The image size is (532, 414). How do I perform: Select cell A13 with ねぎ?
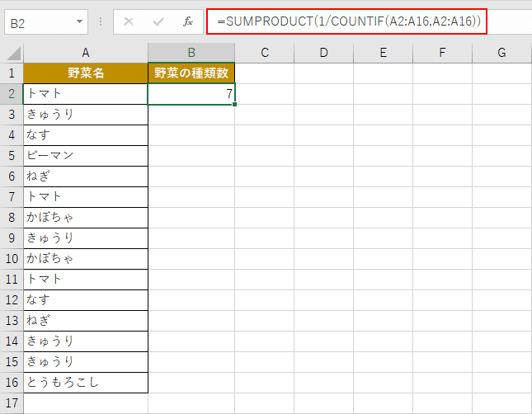(x=86, y=321)
